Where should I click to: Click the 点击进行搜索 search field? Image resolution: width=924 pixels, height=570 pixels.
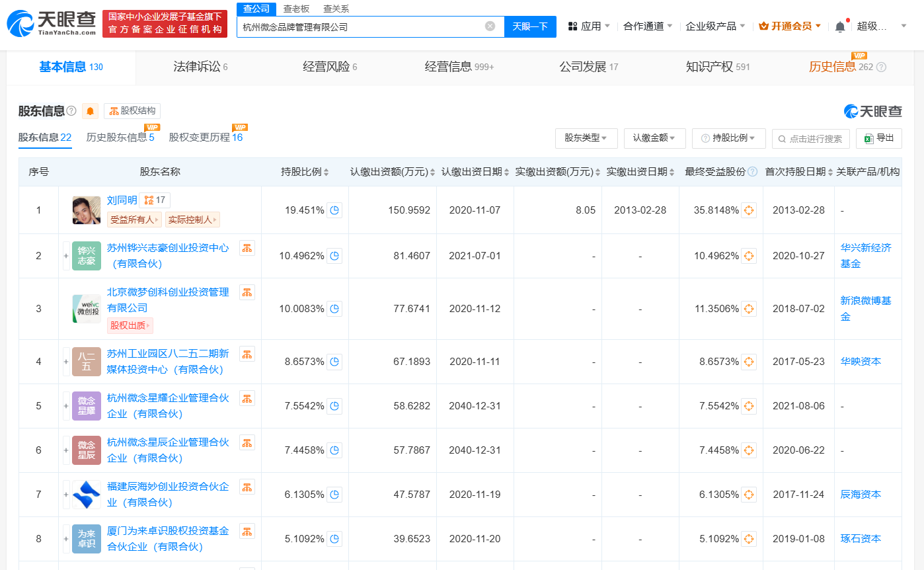pos(811,138)
